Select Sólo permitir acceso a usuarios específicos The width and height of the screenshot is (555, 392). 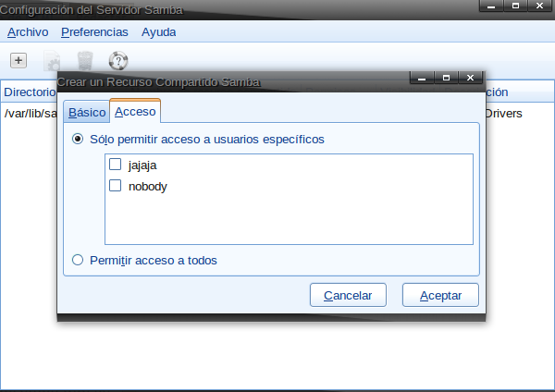[78, 140]
